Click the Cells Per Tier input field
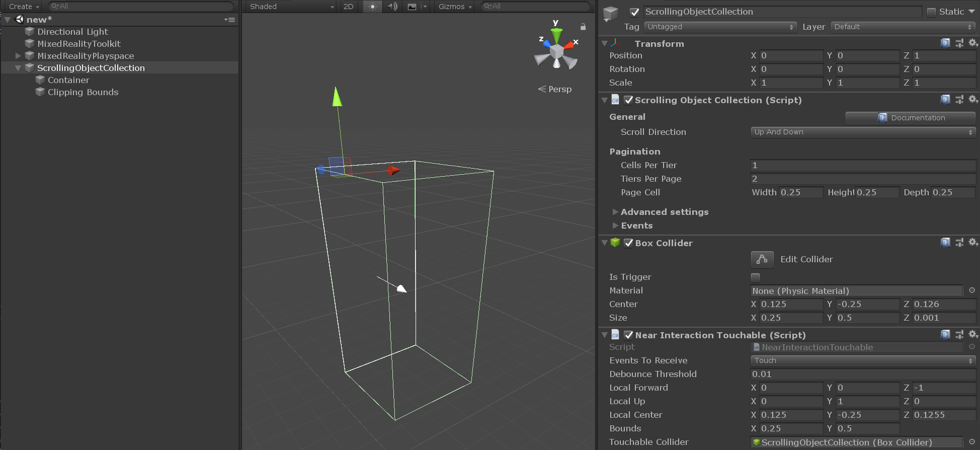The image size is (980, 450). 862,165
